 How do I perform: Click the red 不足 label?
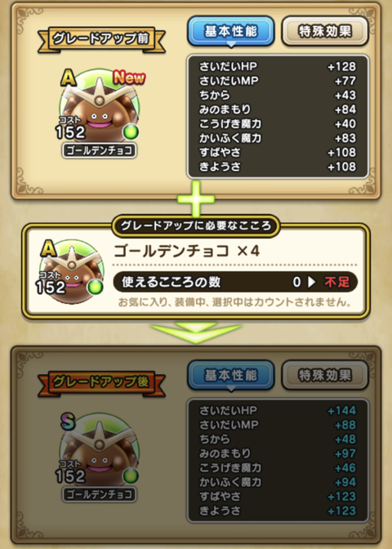click(x=336, y=282)
